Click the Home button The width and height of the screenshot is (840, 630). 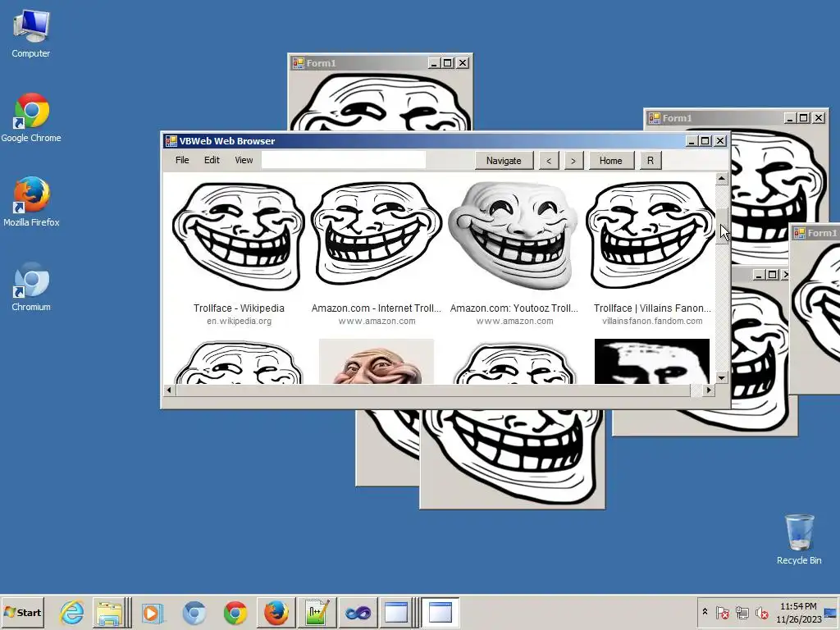[610, 160]
